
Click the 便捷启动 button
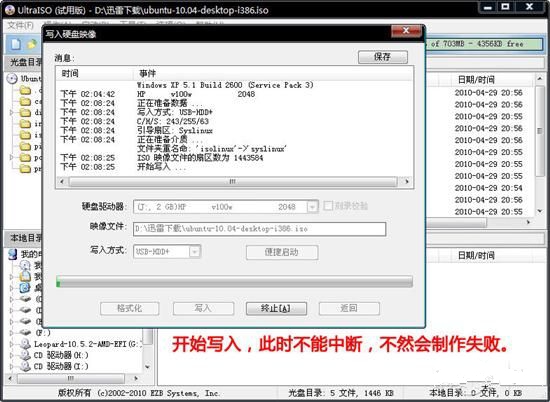pyautogui.click(x=282, y=252)
